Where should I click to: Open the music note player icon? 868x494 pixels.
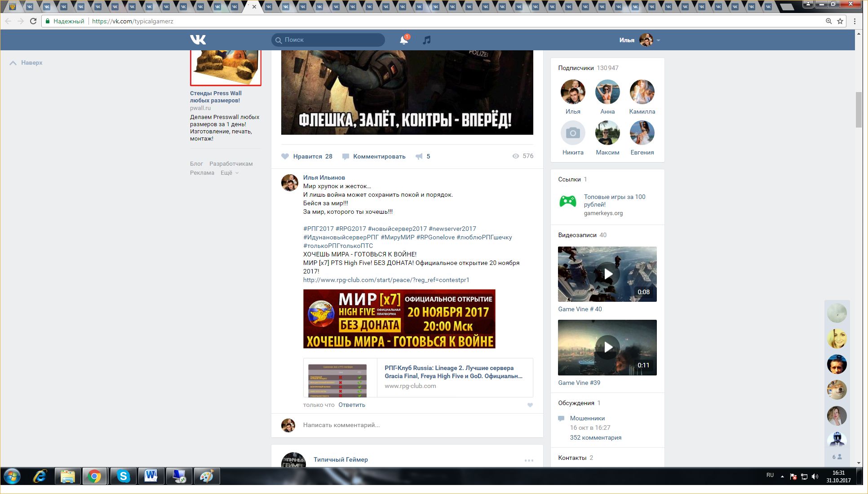[426, 40]
